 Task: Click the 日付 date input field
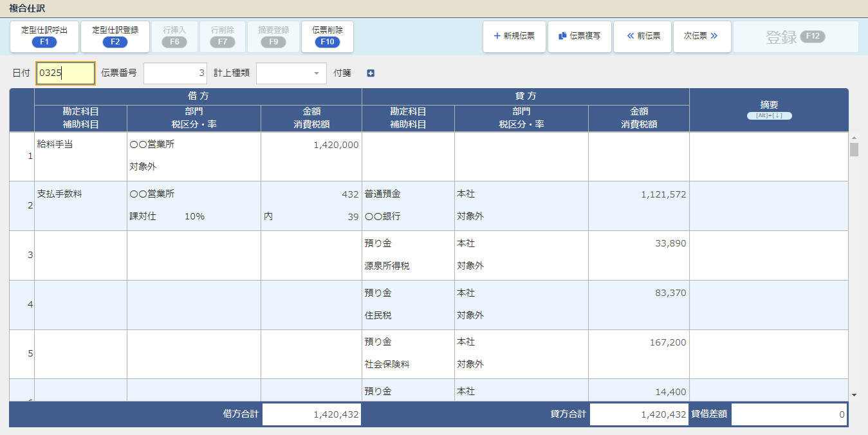(66, 73)
